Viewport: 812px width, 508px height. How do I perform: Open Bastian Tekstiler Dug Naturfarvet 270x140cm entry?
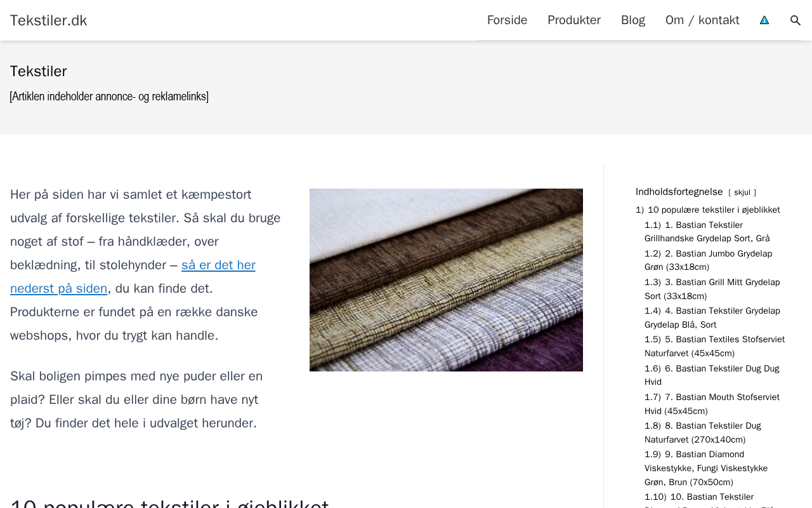pyautogui.click(x=703, y=432)
